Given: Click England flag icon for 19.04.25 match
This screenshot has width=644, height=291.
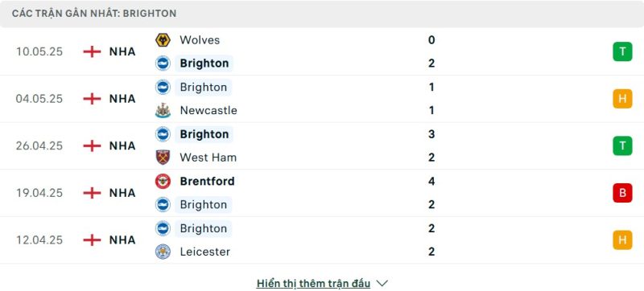Looking at the screenshot, I should tap(92, 193).
